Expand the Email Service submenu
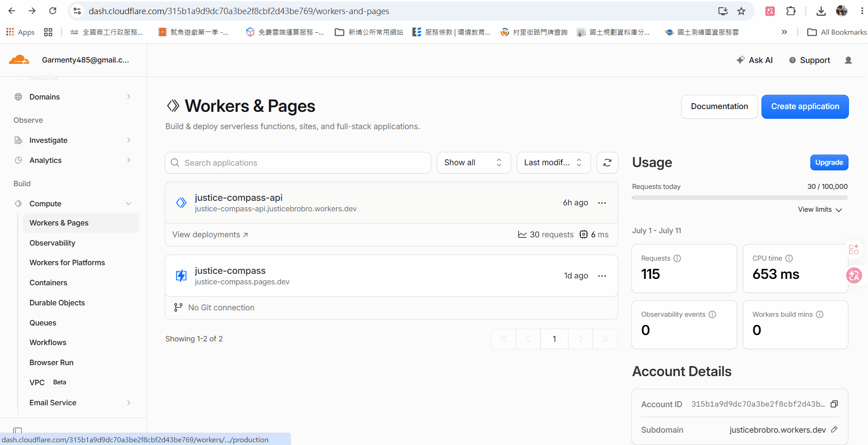The width and height of the screenshot is (868, 445). [129, 403]
